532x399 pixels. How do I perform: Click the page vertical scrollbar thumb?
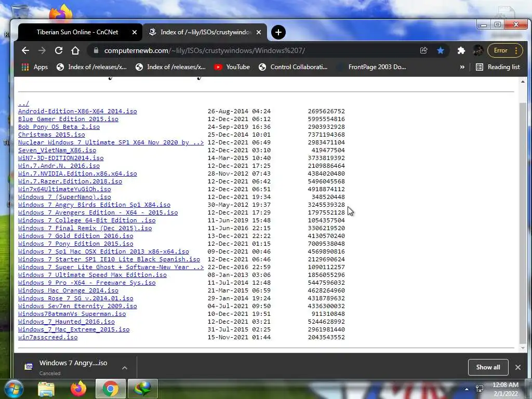pyautogui.click(x=523, y=223)
